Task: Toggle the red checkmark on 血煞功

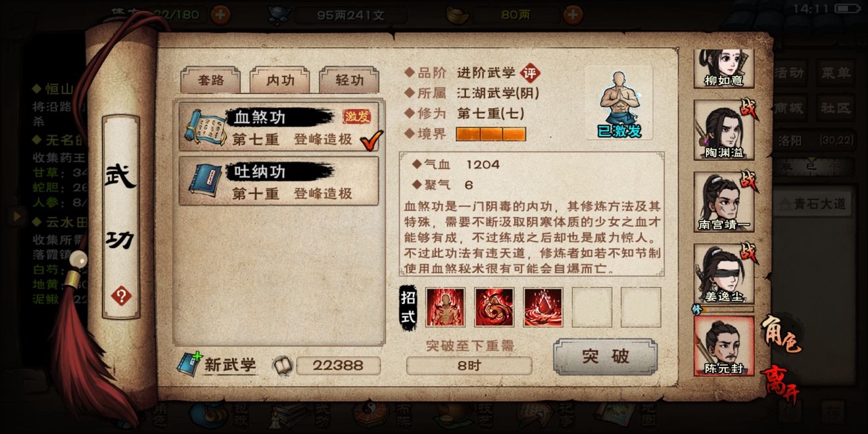Action: tap(373, 139)
